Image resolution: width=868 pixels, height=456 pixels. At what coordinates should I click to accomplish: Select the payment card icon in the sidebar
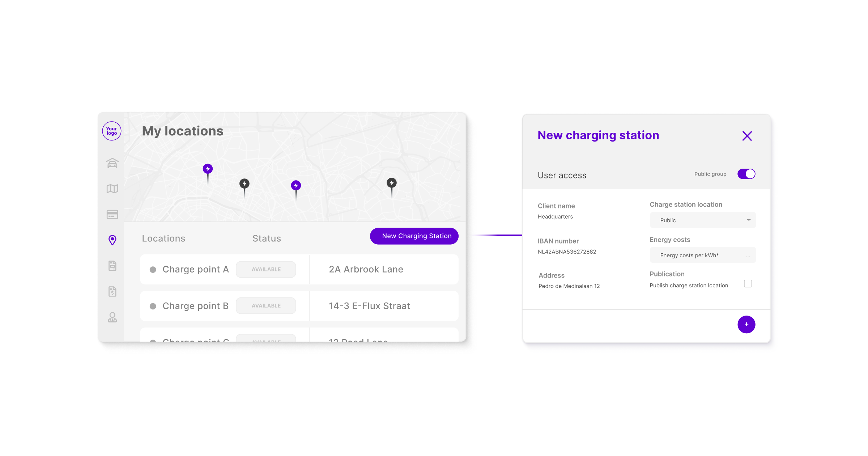pyautogui.click(x=112, y=214)
